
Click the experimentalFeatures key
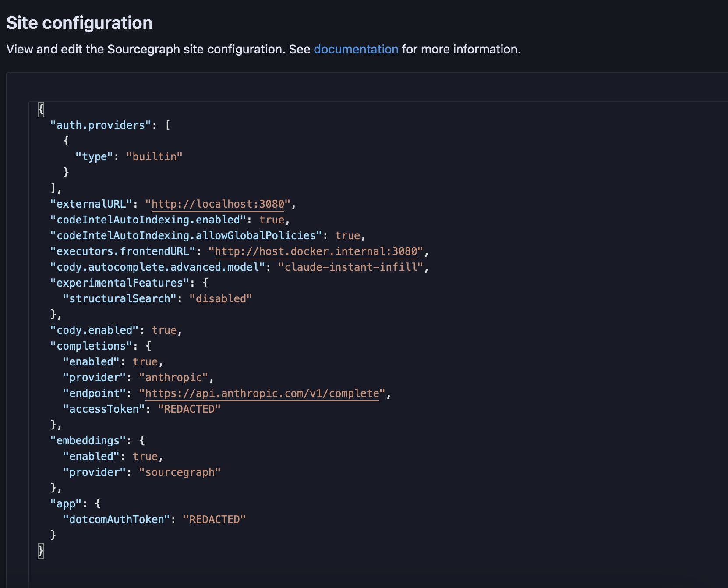(x=119, y=283)
